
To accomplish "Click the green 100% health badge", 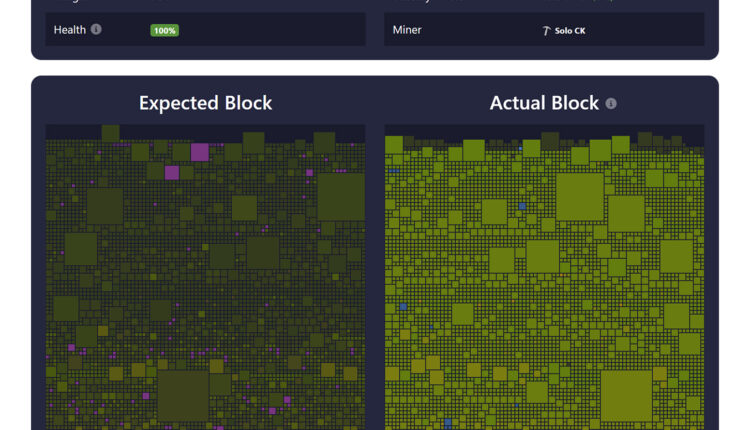I will (164, 31).
